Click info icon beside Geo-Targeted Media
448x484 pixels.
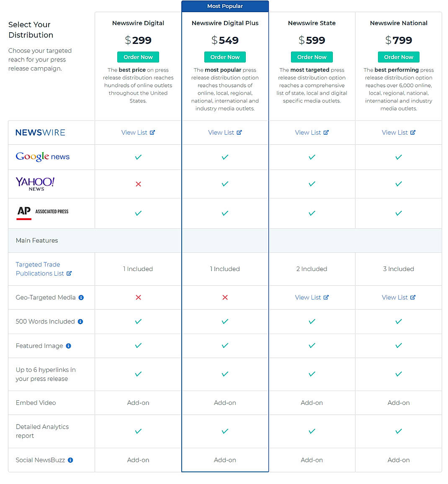pyautogui.click(x=81, y=297)
